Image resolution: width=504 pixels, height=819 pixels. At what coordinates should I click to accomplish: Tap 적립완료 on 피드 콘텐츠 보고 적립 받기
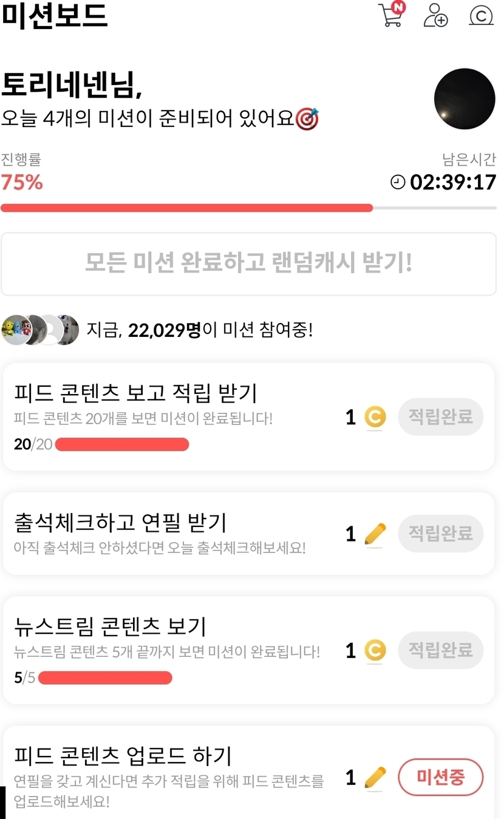(440, 417)
